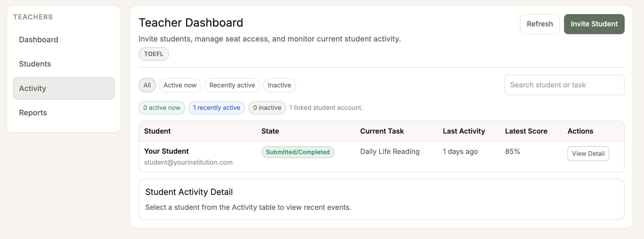Click View Detail for Your Student
This screenshot has height=239, width=644.
[x=588, y=154]
